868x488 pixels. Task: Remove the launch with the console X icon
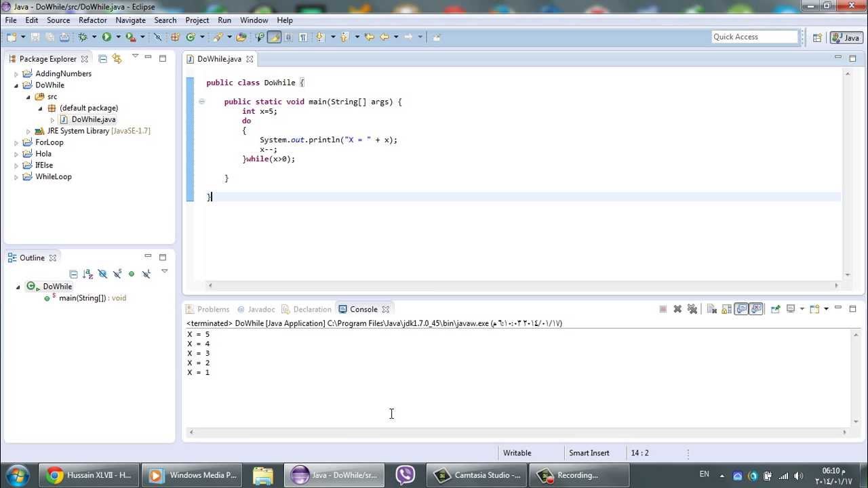(x=677, y=309)
